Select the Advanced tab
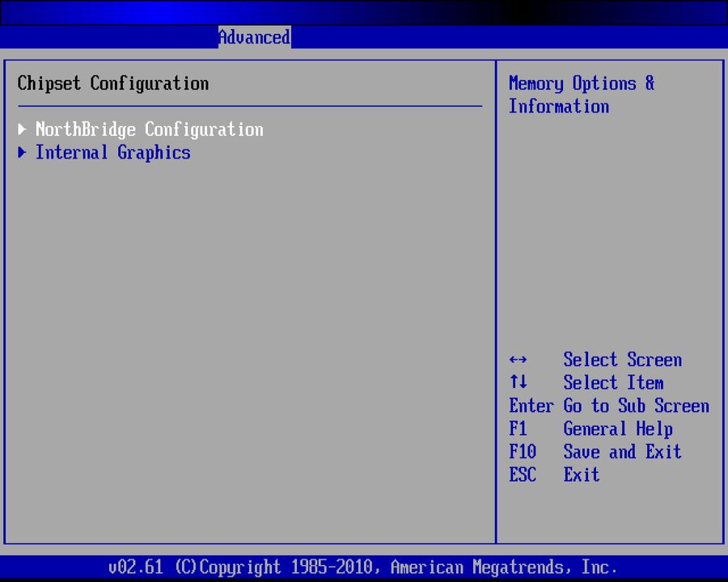Image resolution: width=728 pixels, height=582 pixels. coord(254,37)
